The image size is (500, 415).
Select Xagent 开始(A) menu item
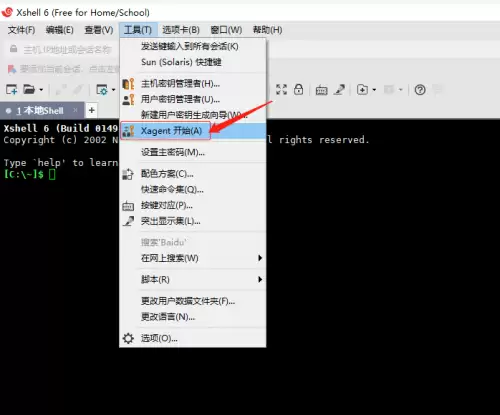point(193,131)
